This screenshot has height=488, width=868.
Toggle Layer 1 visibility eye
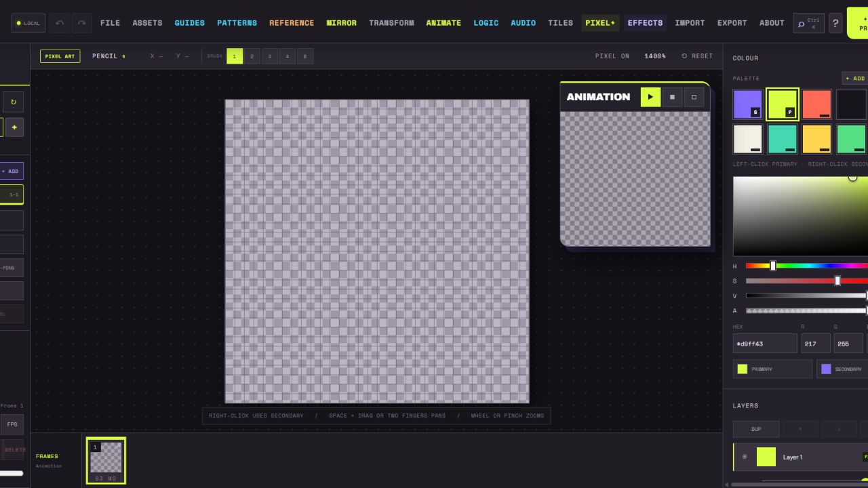coord(745,457)
